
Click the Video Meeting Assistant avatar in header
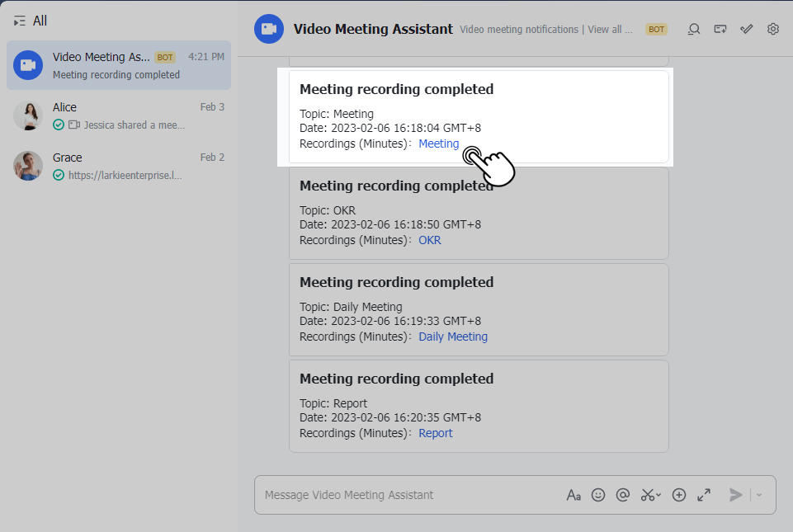tap(269, 29)
